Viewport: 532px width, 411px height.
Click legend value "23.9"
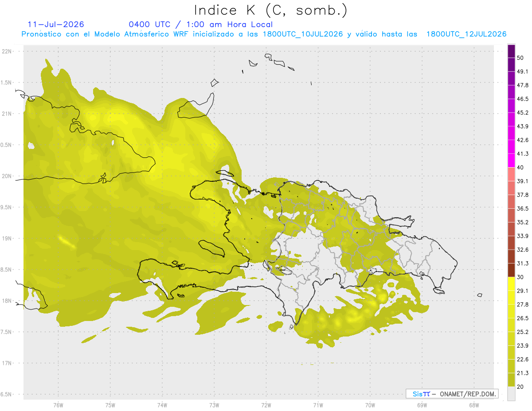(523, 346)
